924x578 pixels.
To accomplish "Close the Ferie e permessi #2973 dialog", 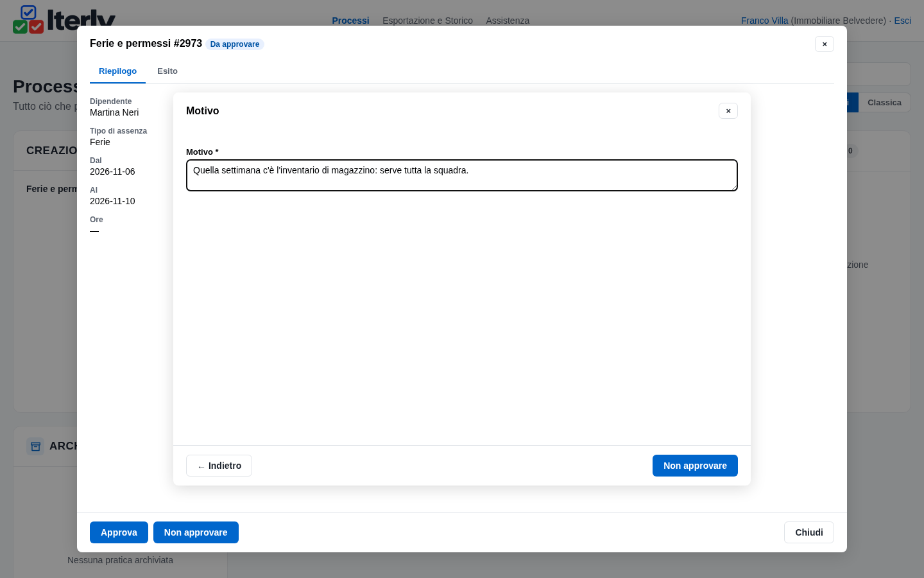I will point(825,44).
